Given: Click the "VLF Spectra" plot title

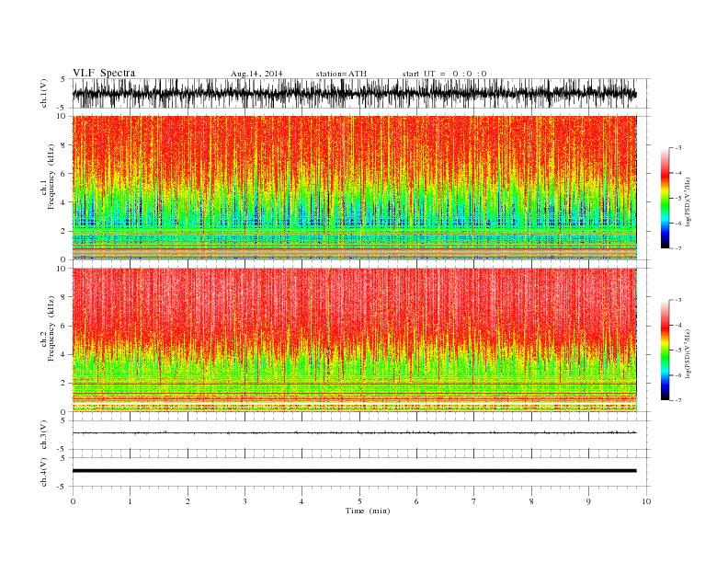Looking at the screenshot, I should pos(104,73).
